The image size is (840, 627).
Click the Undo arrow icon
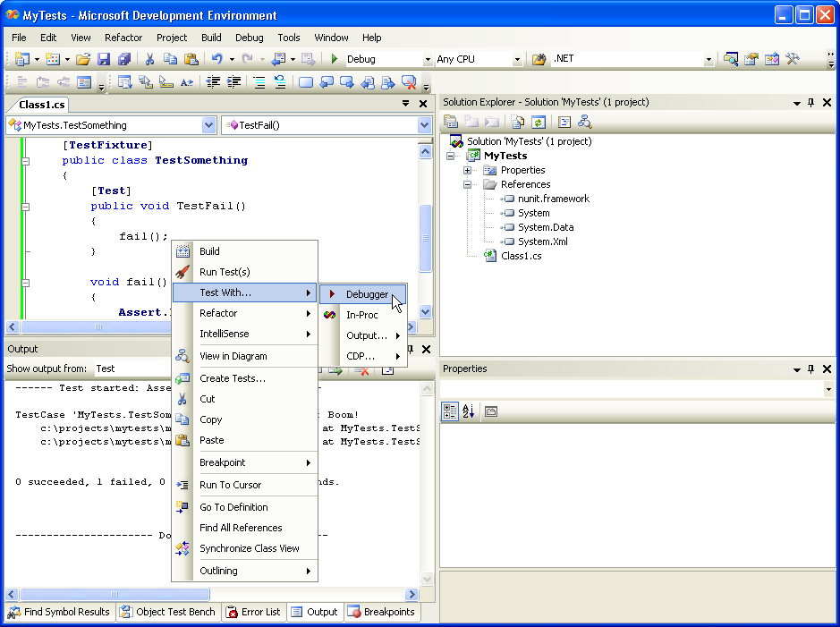click(216, 59)
